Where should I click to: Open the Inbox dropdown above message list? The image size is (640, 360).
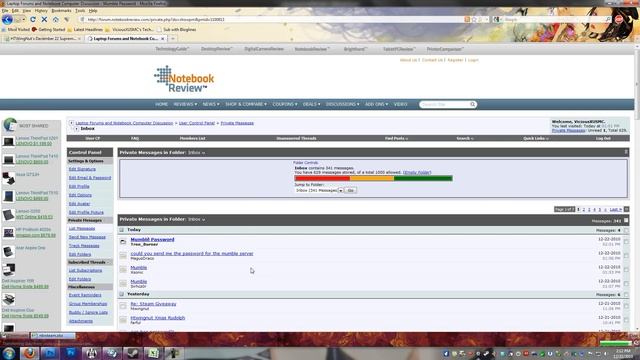pos(196,220)
